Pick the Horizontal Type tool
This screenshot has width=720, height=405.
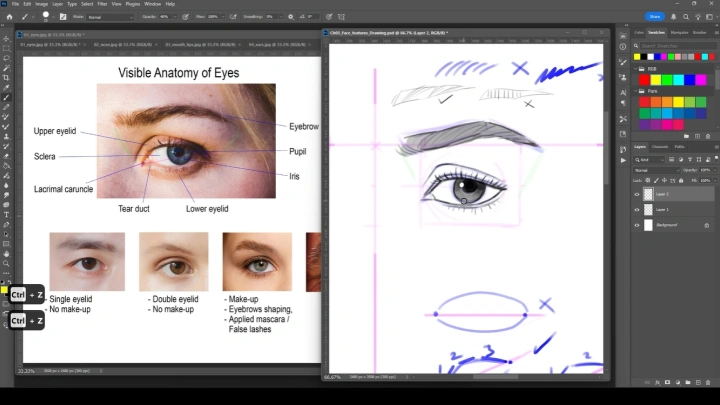(x=7, y=214)
